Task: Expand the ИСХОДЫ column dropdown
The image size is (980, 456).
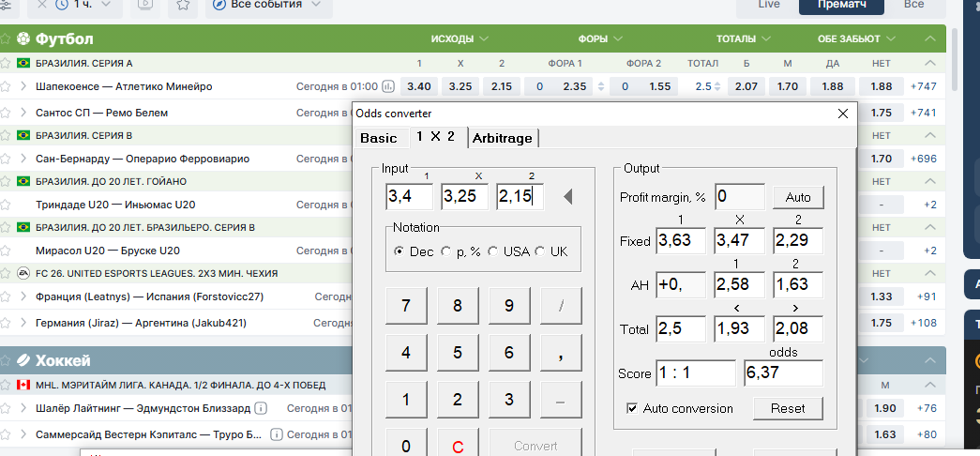Action: coord(460,39)
